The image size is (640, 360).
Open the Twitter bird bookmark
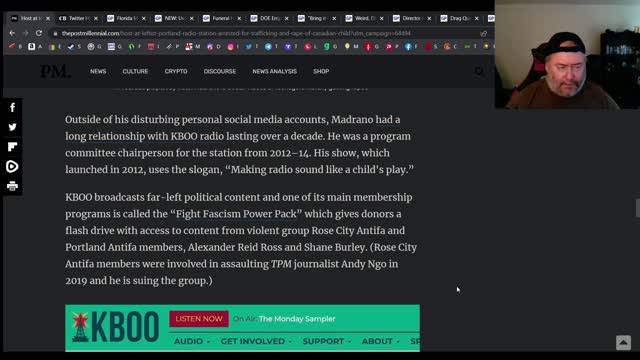(x=249, y=47)
